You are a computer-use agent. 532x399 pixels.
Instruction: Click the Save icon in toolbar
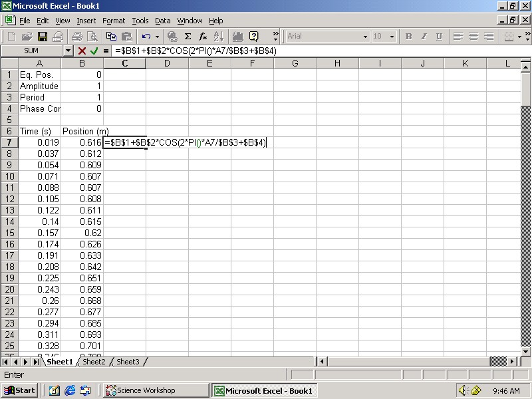tap(42, 37)
